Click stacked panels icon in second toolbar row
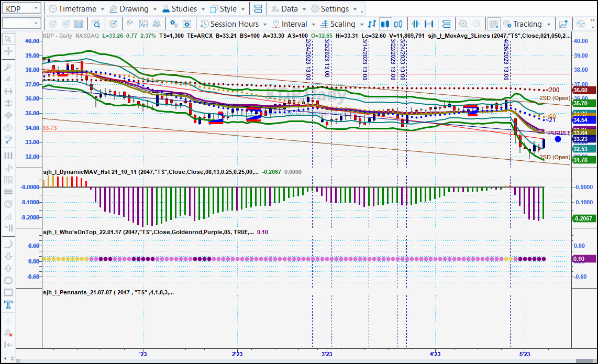598x364 pixels. point(446,24)
